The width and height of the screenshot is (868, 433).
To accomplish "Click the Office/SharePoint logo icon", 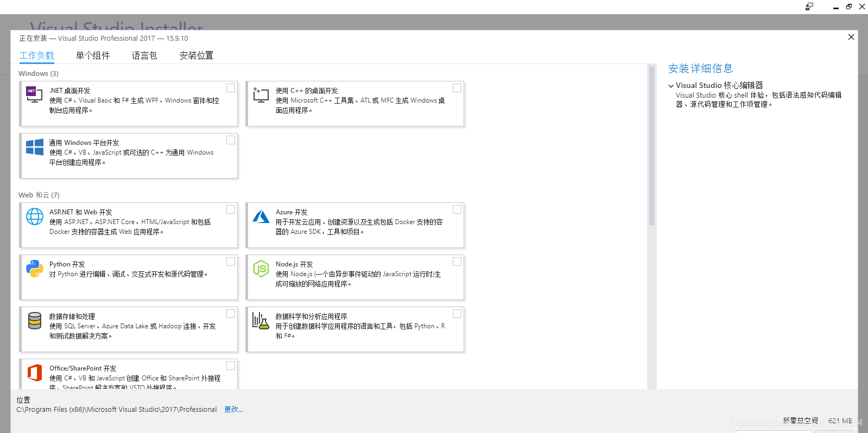I will tap(35, 373).
